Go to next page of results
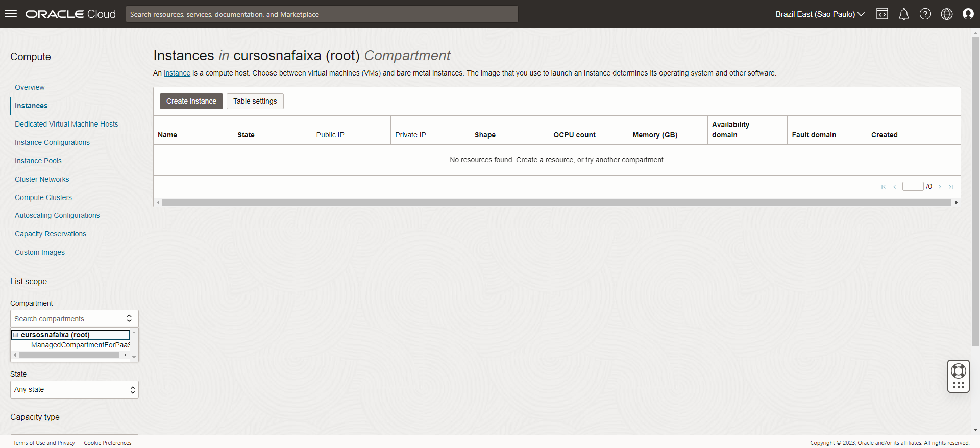 940,187
